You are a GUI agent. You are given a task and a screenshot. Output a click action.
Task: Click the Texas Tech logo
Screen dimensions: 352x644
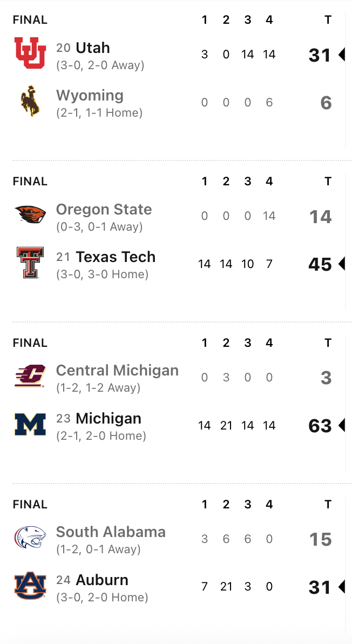pos(30,263)
